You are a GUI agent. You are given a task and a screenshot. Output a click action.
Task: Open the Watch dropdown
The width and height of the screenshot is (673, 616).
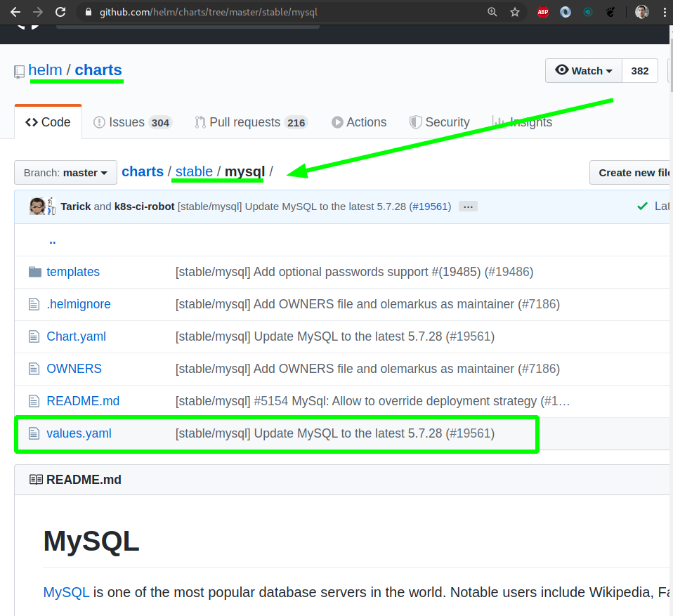pyautogui.click(x=584, y=71)
